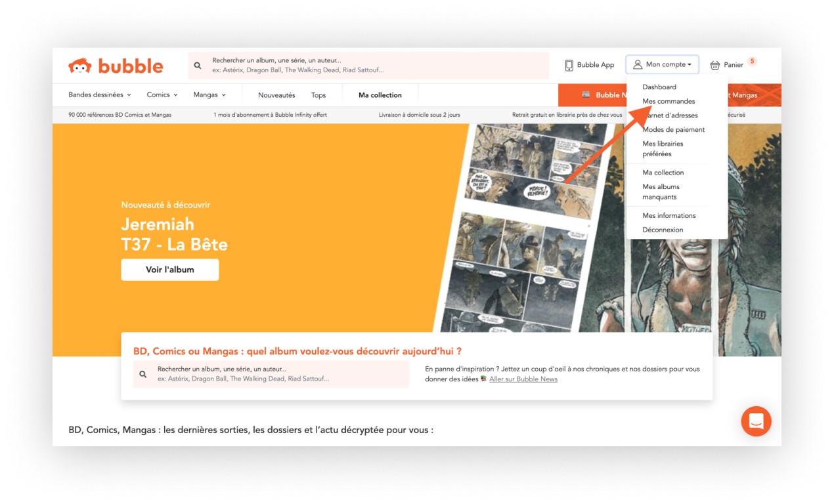Expand the Bandes dessinées dropdown
The width and height of the screenshot is (834, 504).
click(100, 95)
